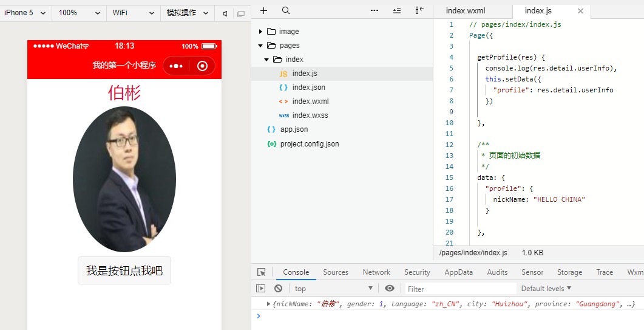644x330 pixels.
Task: Open the WiFi network type dropdown
Action: (x=134, y=13)
